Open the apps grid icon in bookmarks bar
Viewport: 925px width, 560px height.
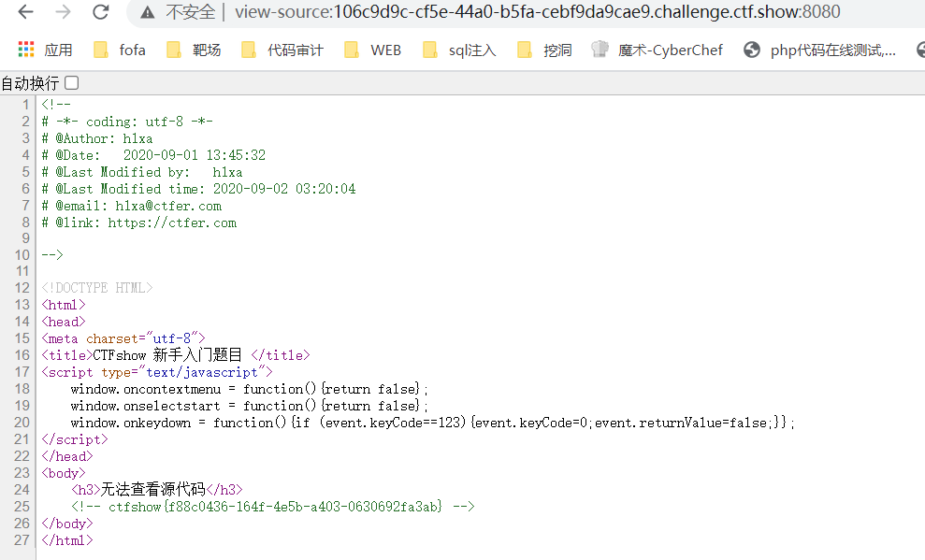coord(26,50)
